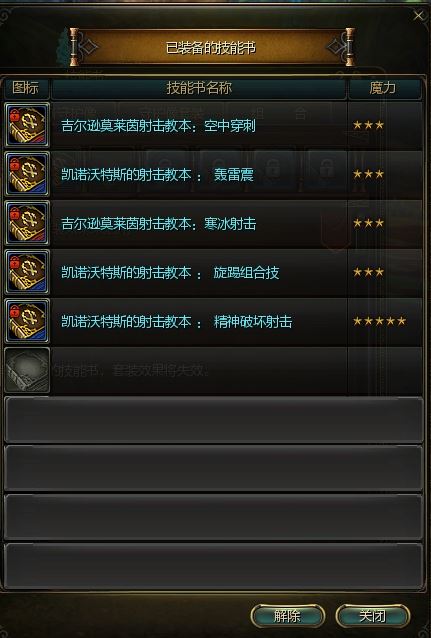Viewport: 431px width, 638px height.
Task: Select the row 凯诺沃特斯的射击教本：旋踢组合技
Action: coord(213,272)
